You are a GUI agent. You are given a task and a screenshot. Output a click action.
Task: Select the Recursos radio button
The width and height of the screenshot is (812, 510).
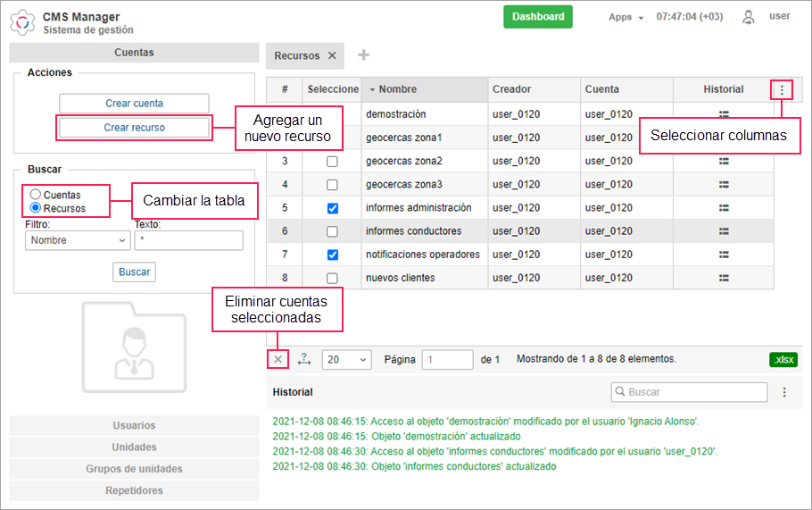click(35, 208)
